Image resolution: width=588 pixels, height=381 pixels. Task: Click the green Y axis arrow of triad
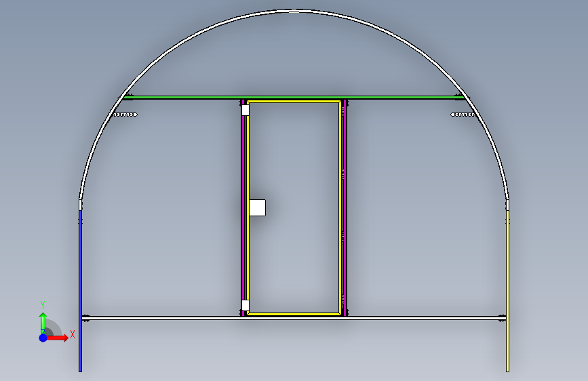coord(43,322)
